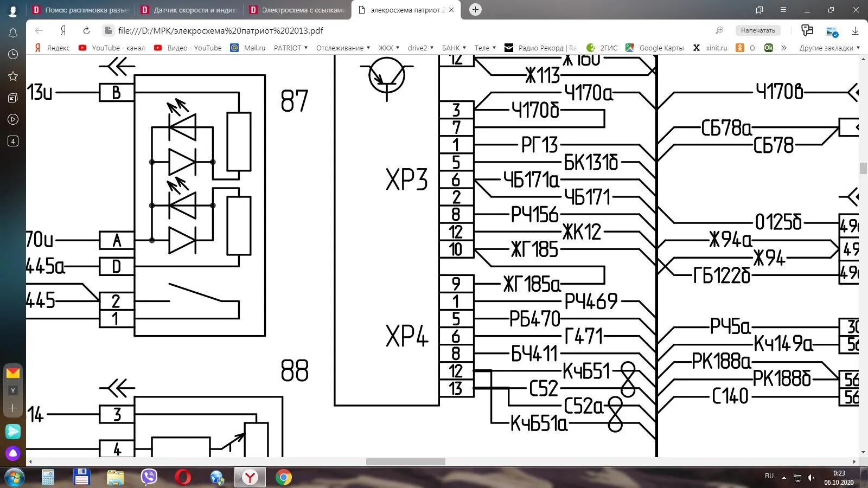
Task: Click the volume speaker tray icon
Action: (x=810, y=478)
